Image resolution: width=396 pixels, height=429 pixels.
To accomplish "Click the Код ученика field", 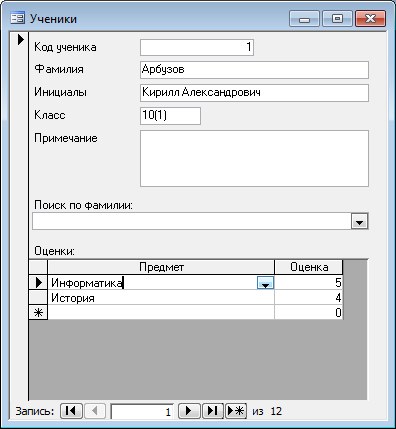I will pyautogui.click(x=197, y=47).
